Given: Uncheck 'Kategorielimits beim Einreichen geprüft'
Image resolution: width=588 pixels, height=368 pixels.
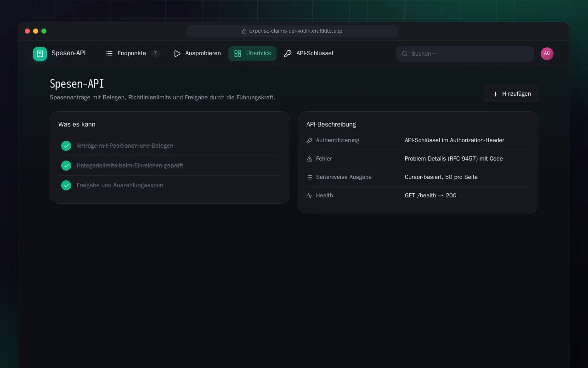Looking at the screenshot, I should coord(66,166).
